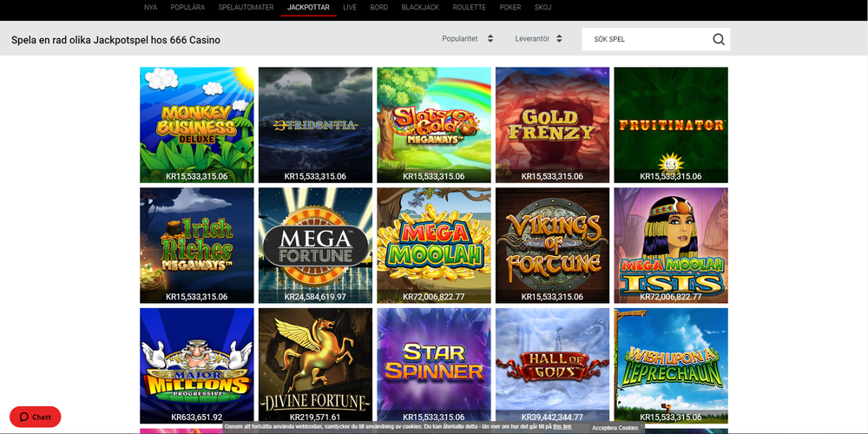
Task: Click the KR24,584,619.97 jackpot amount
Action: pos(315,297)
